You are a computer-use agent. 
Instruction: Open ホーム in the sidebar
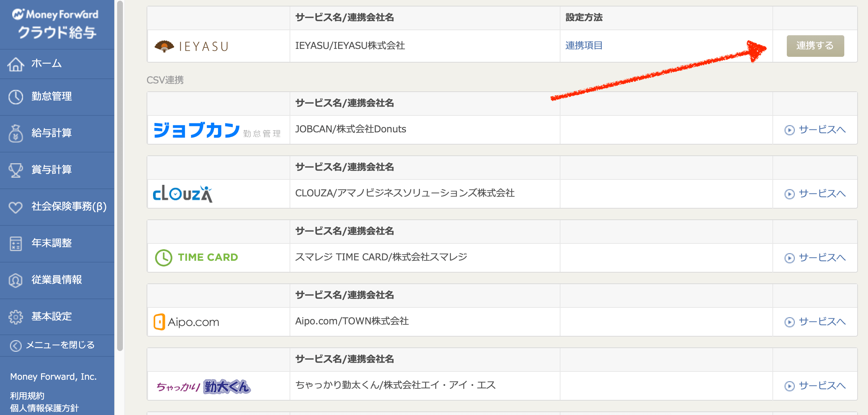click(x=57, y=64)
